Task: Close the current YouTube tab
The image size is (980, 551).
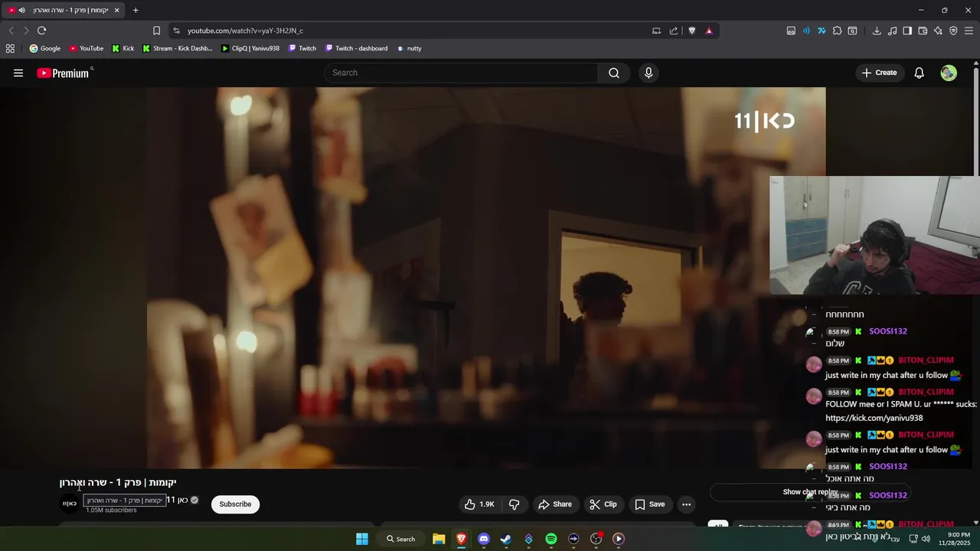Action: click(116, 10)
